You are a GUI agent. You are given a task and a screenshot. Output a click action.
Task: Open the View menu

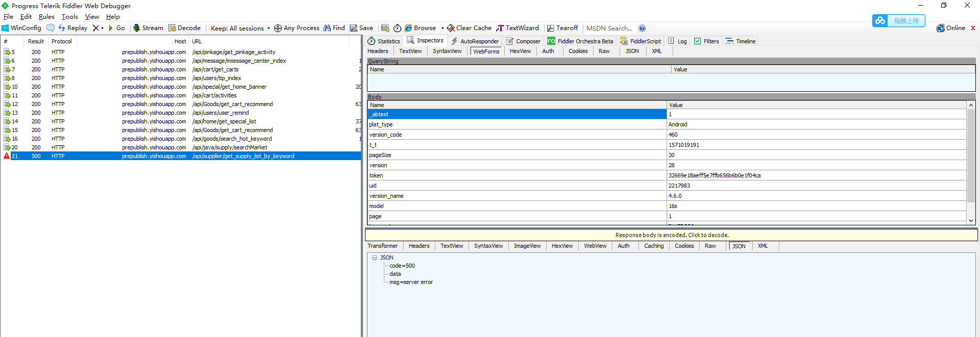click(x=92, y=17)
